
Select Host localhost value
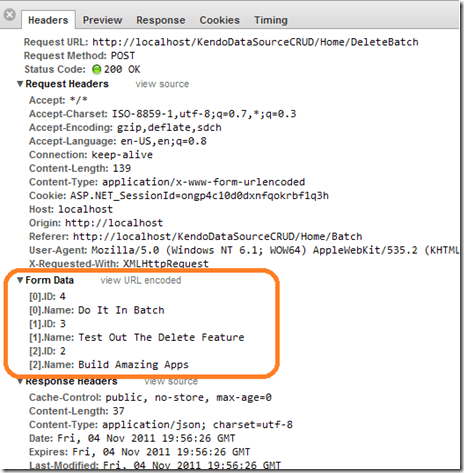[x=86, y=209]
